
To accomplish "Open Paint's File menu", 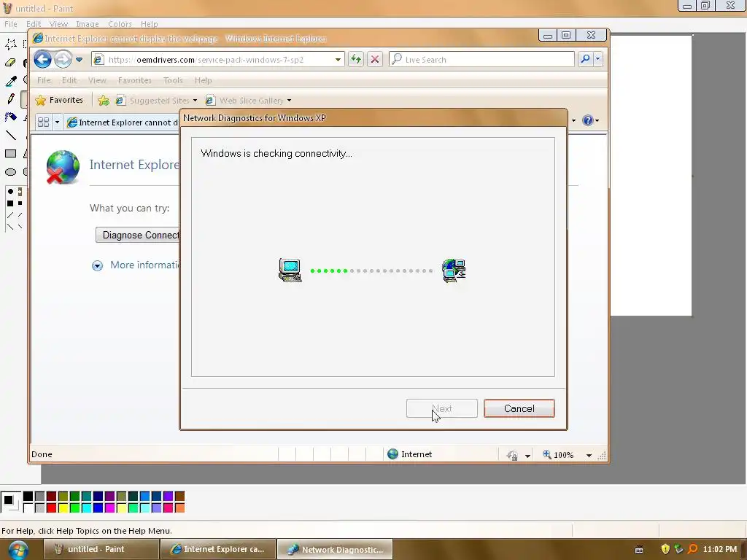I will pyautogui.click(x=10, y=24).
